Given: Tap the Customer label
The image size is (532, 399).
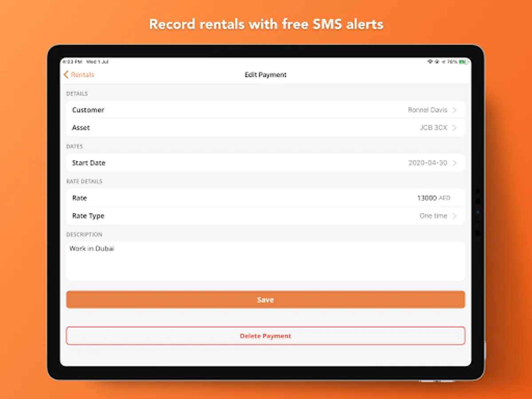Looking at the screenshot, I should click(x=88, y=110).
